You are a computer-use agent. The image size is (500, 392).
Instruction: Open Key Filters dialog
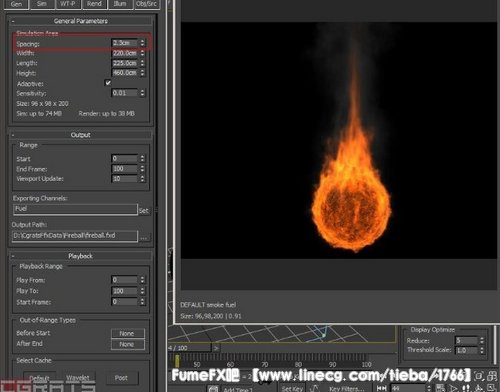tap(346, 389)
